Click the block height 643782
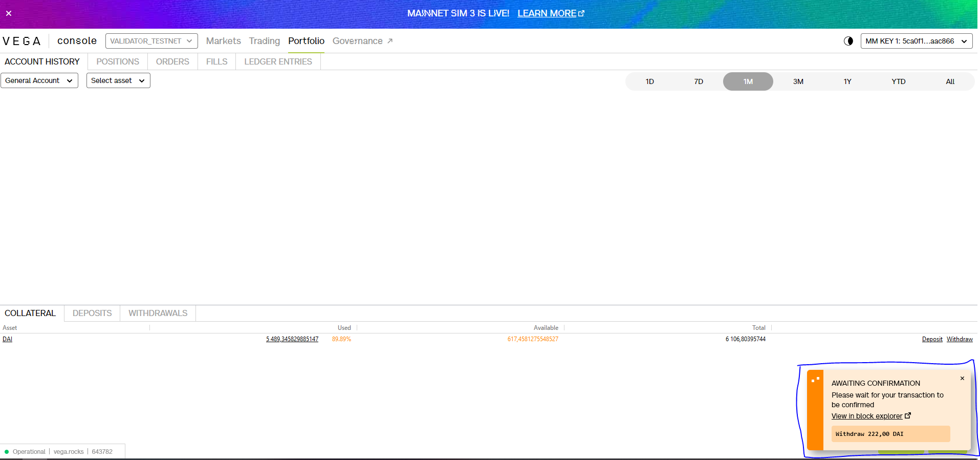 coord(102,452)
